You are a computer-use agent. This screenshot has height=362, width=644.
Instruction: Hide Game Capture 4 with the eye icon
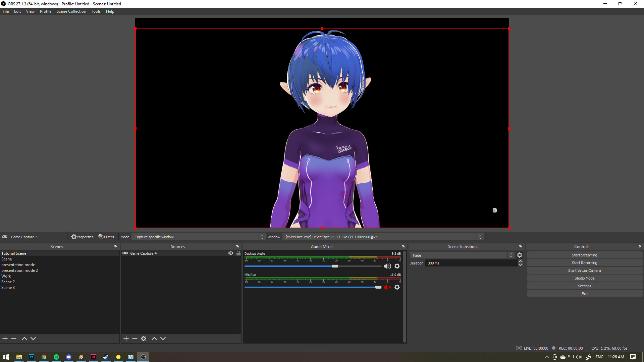(231, 253)
